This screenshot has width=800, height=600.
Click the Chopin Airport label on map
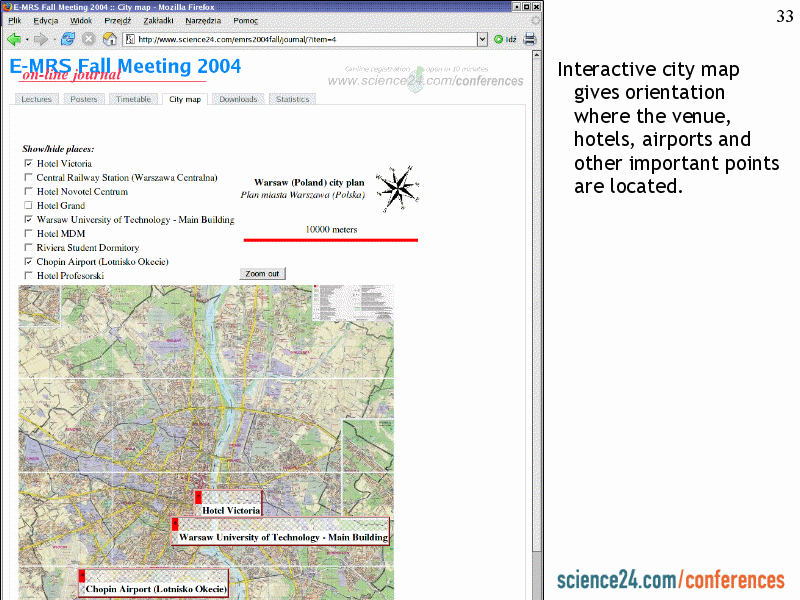[156, 590]
